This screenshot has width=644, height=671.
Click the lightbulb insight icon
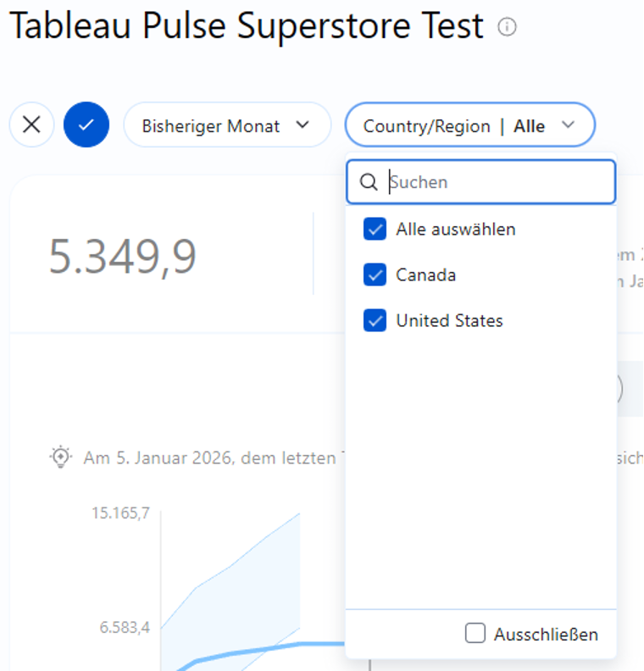point(60,457)
